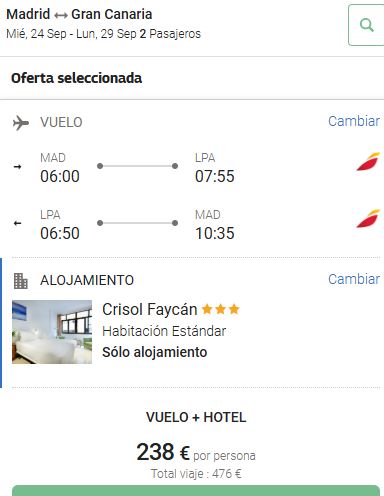This screenshot has height=496, width=384.
Task: Select the 10:35 MAD arrival time
Action: pos(215,233)
